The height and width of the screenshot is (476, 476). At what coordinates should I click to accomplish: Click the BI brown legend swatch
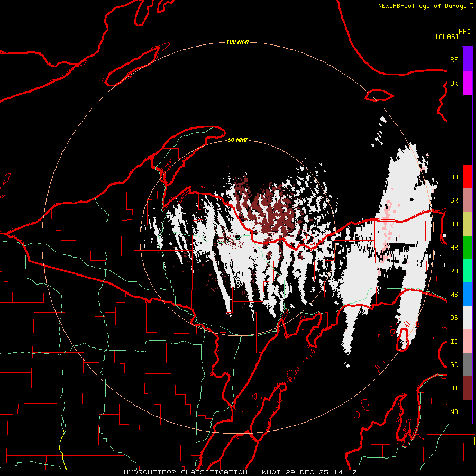coord(467,388)
